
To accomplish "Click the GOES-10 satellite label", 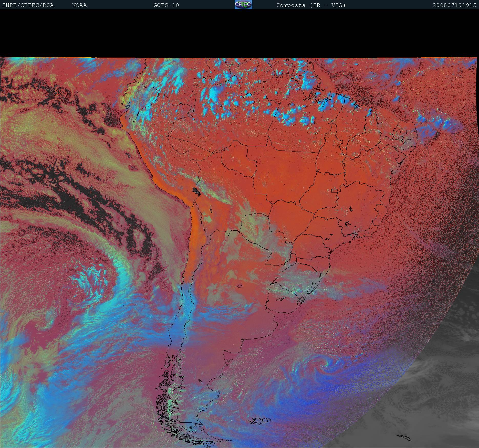I will 166,5.
